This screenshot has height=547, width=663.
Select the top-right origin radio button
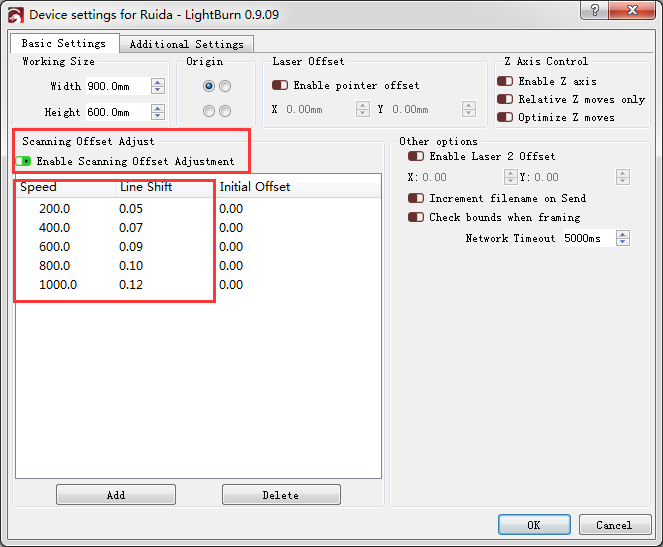225,86
